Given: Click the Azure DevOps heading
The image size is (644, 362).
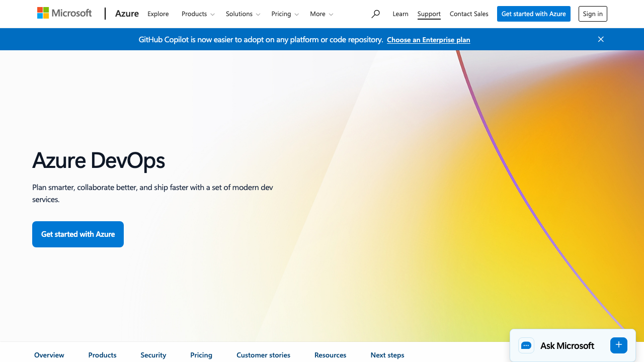Looking at the screenshot, I should coord(99,160).
